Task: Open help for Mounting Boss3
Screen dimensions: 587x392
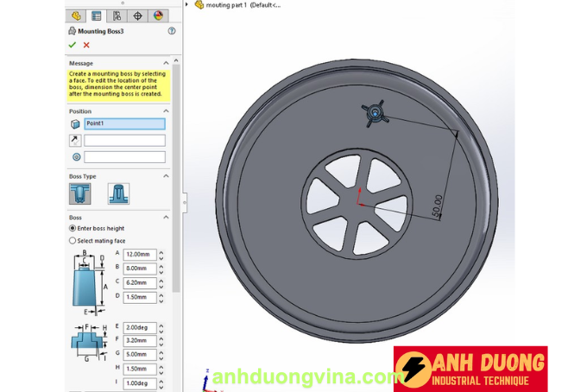Action: 172,31
